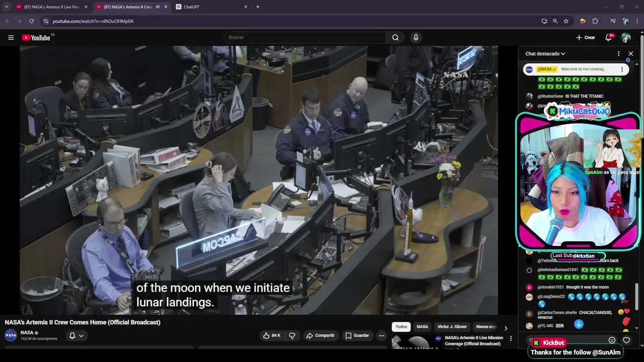Go back in browser history

point(7,21)
